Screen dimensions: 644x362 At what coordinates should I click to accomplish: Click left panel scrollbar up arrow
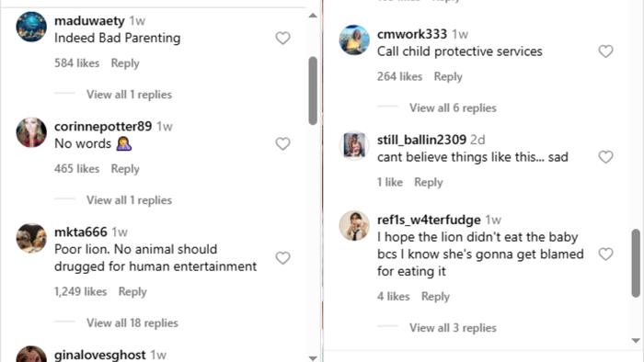(x=313, y=16)
